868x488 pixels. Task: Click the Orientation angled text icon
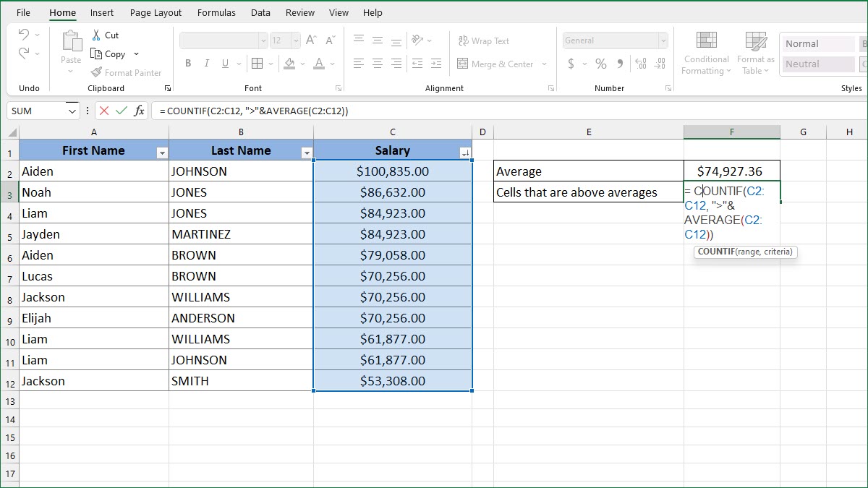(417, 40)
